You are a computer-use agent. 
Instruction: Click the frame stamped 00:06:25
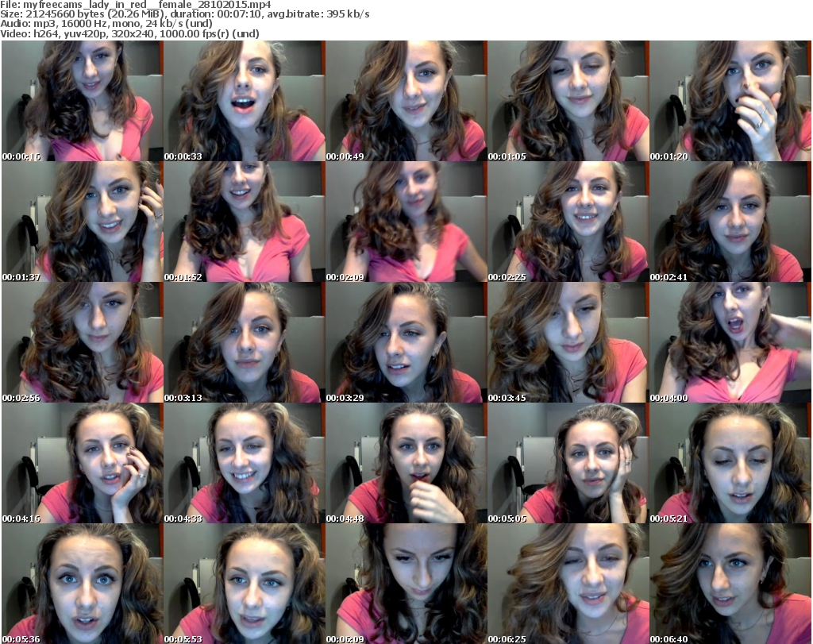coord(568,584)
